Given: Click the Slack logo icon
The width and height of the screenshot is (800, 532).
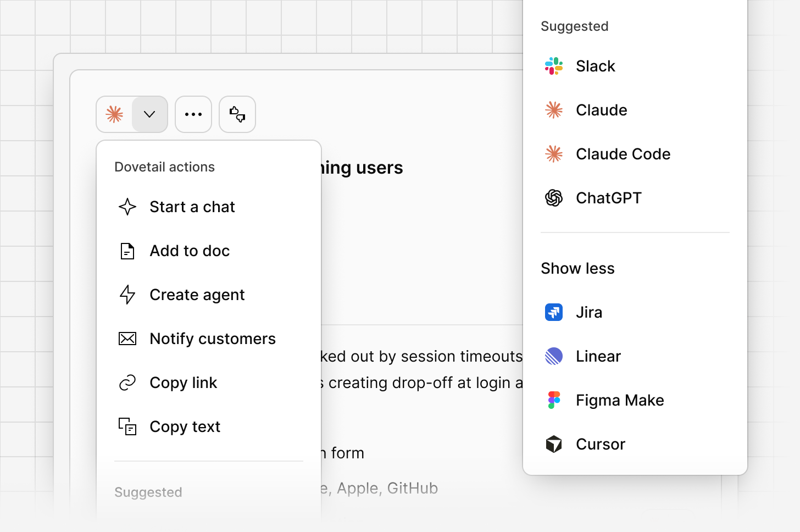Looking at the screenshot, I should (x=554, y=66).
